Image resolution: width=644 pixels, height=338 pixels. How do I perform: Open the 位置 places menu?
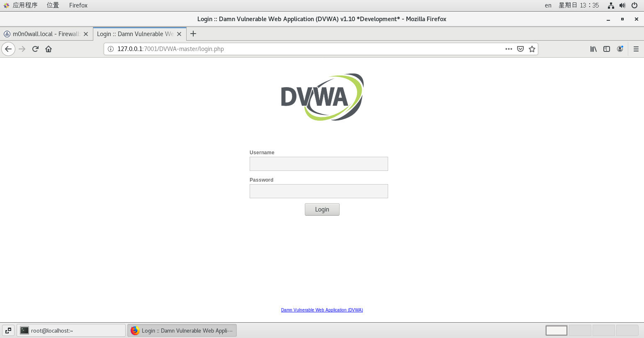point(53,5)
